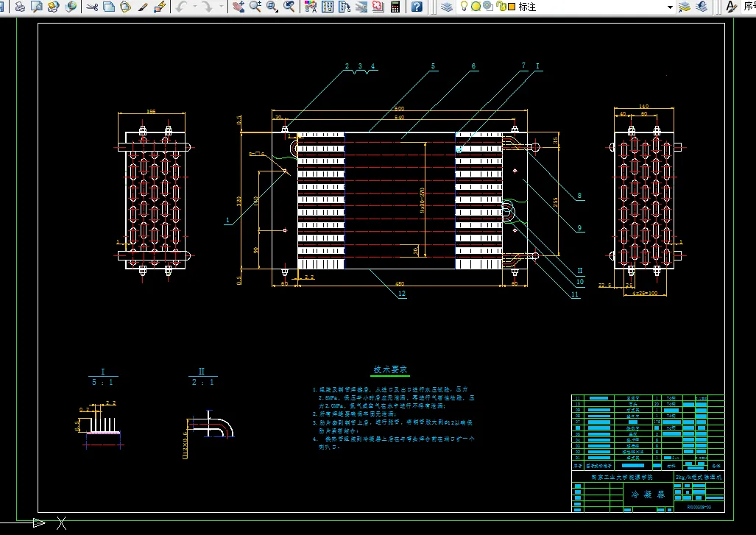Click the Plot (print) icon
The width and height of the screenshot is (756, 535).
20,7
